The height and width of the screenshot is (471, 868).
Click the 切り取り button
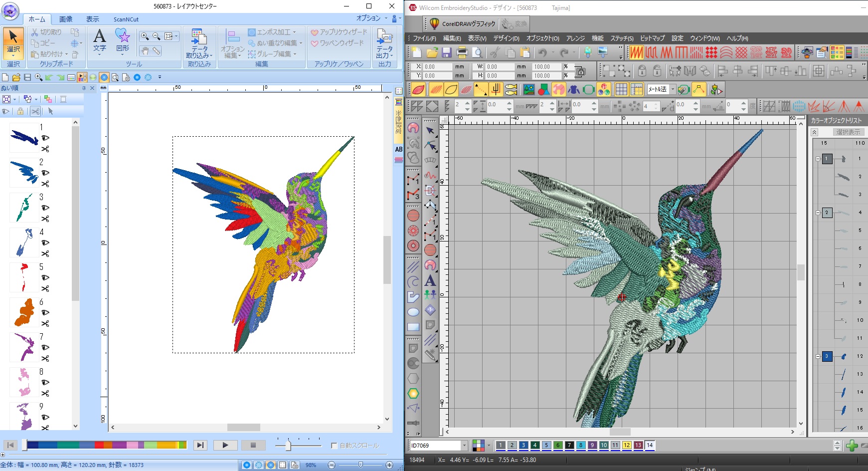pyautogui.click(x=46, y=32)
